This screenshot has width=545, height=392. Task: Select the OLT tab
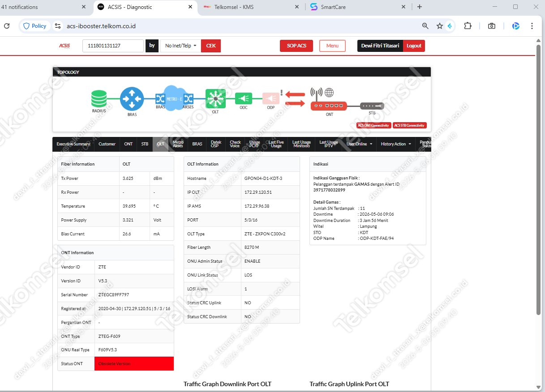pyautogui.click(x=160, y=144)
